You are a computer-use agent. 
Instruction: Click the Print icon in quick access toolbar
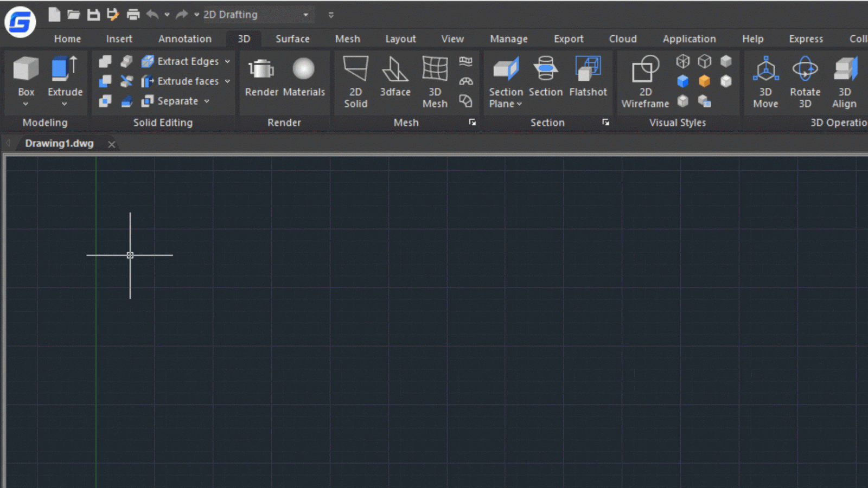[132, 15]
